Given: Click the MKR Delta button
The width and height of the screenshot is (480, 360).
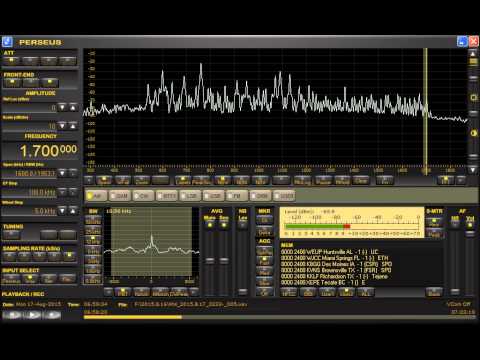Looking at the screenshot, I should [x=264, y=232].
